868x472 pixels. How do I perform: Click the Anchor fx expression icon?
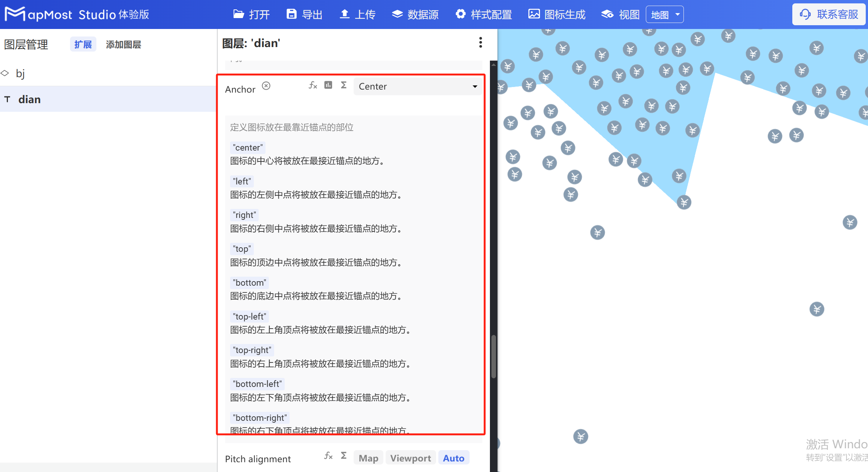[313, 85]
